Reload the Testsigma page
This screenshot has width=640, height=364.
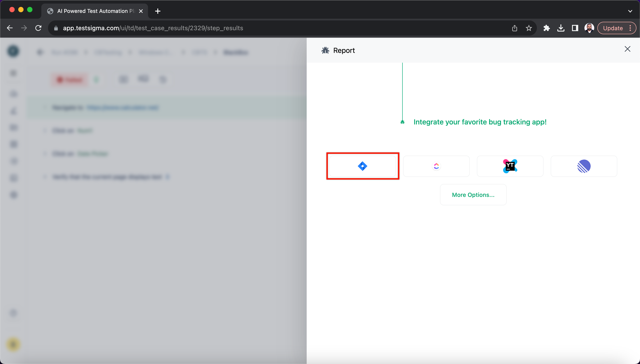38,28
